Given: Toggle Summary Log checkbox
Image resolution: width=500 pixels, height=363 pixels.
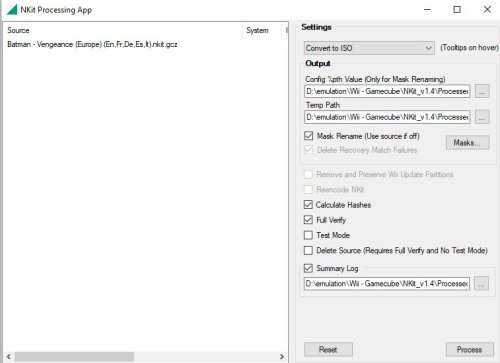Looking at the screenshot, I should click(308, 268).
